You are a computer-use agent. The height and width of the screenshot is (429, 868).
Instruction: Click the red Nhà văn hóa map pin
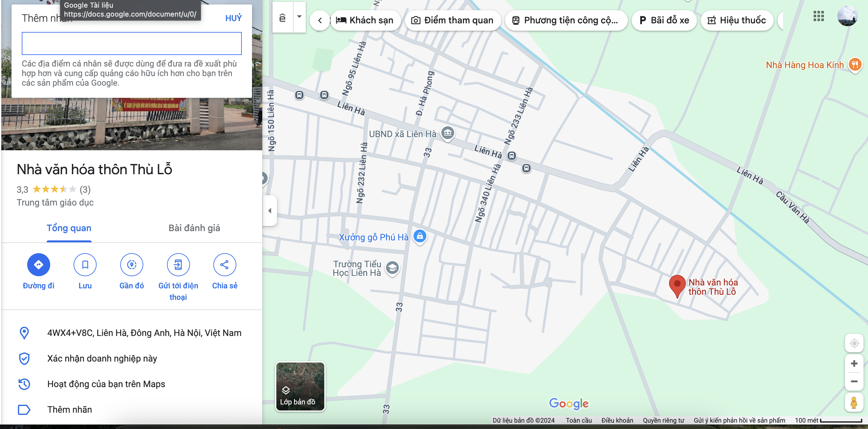tap(677, 286)
